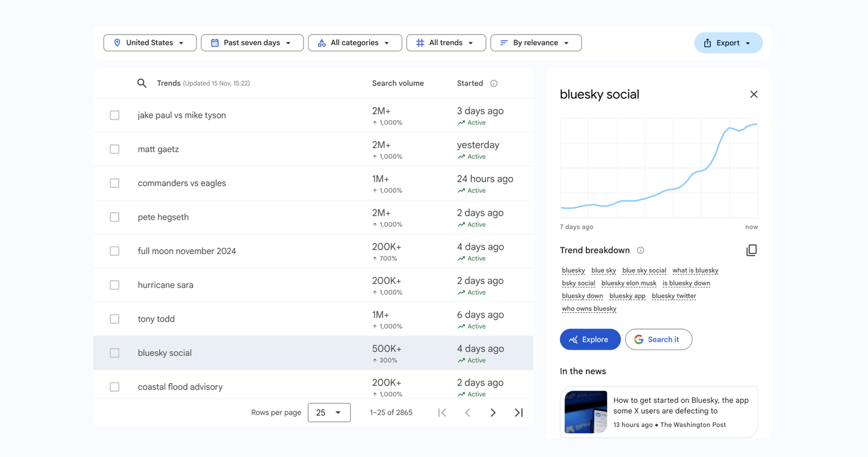Check the hurricane sara row checkbox

point(115,285)
